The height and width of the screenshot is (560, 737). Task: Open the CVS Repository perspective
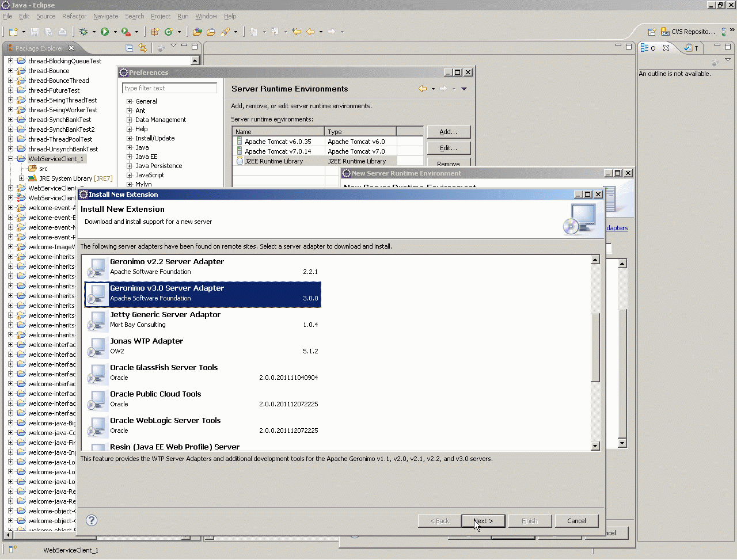(x=688, y=32)
